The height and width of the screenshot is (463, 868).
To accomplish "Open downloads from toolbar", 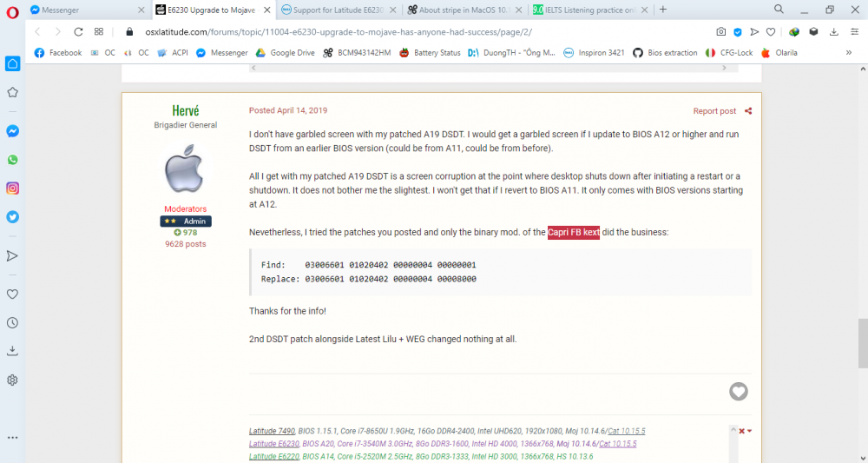I will tap(833, 32).
